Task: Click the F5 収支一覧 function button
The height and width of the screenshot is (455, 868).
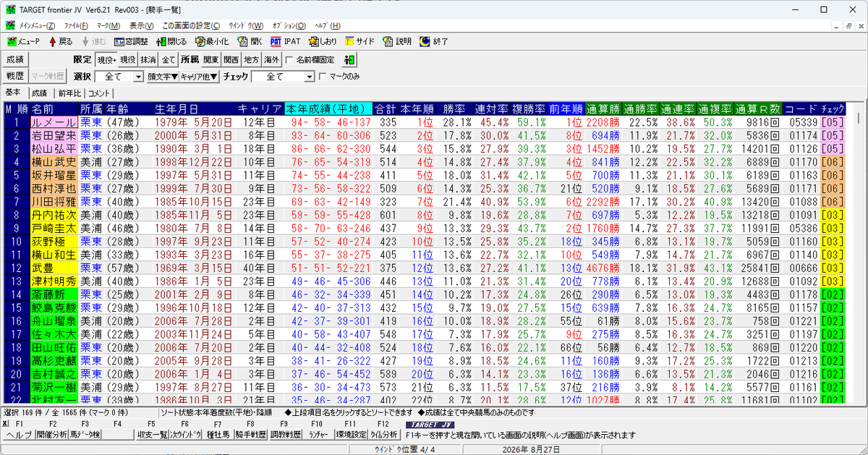Action: [152, 435]
